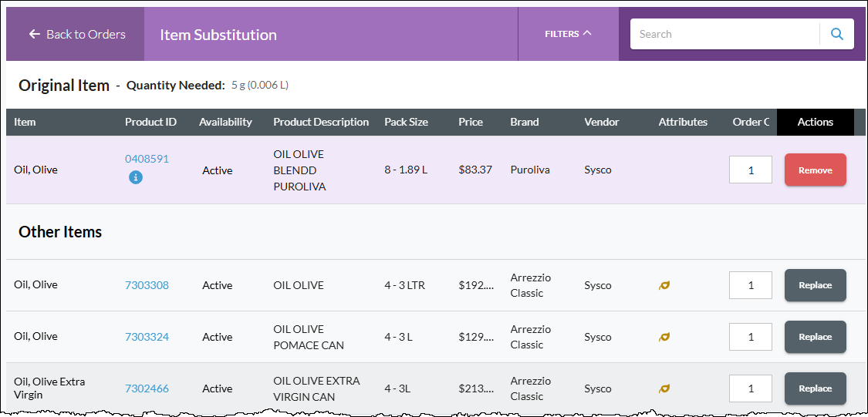Click the Other Items heading
The width and height of the screenshot is (868, 417).
click(60, 232)
